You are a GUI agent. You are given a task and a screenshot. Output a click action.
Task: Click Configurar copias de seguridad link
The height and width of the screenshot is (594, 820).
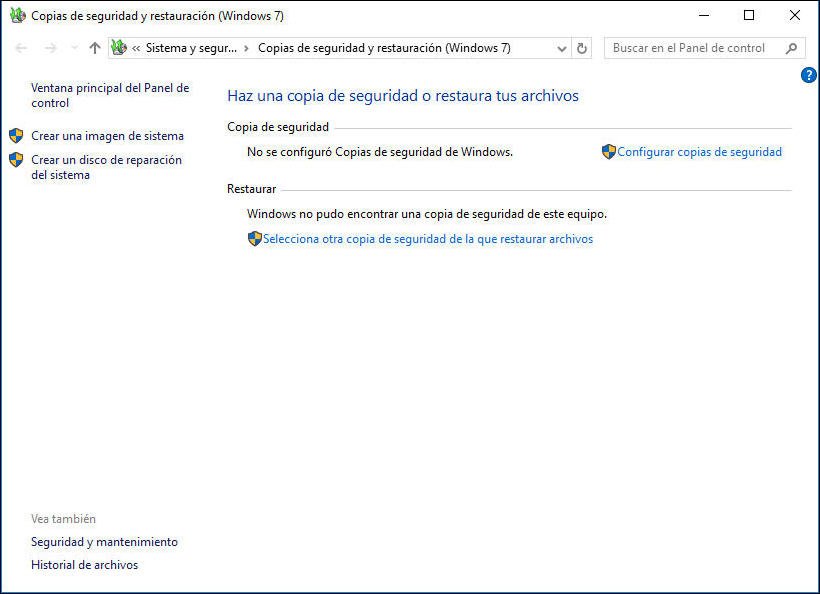699,152
